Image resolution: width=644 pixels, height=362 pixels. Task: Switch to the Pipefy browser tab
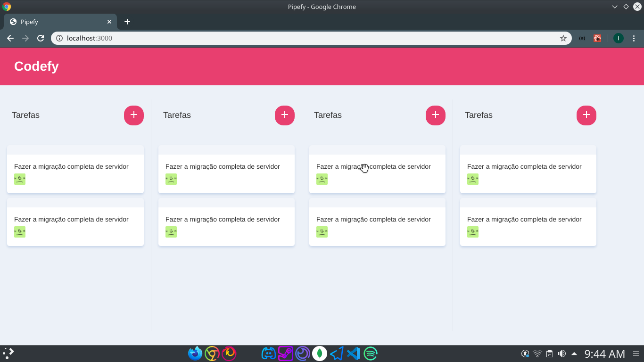tap(57, 22)
